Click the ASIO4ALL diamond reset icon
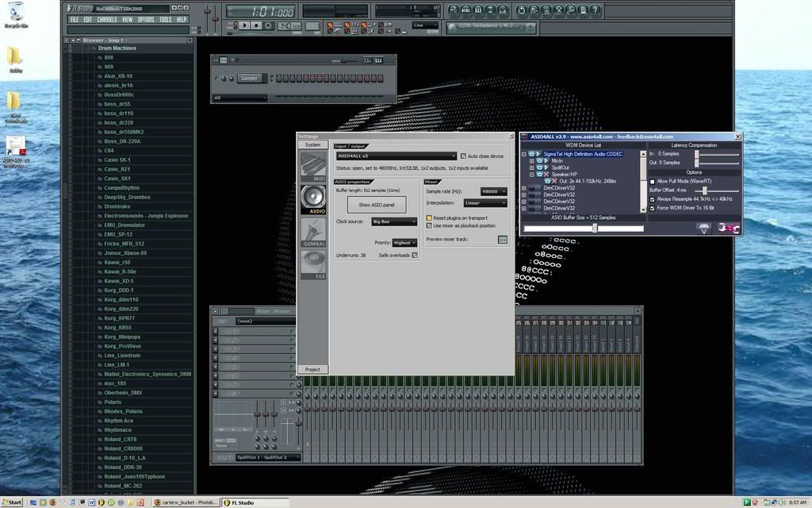812x508 pixels. (x=703, y=228)
